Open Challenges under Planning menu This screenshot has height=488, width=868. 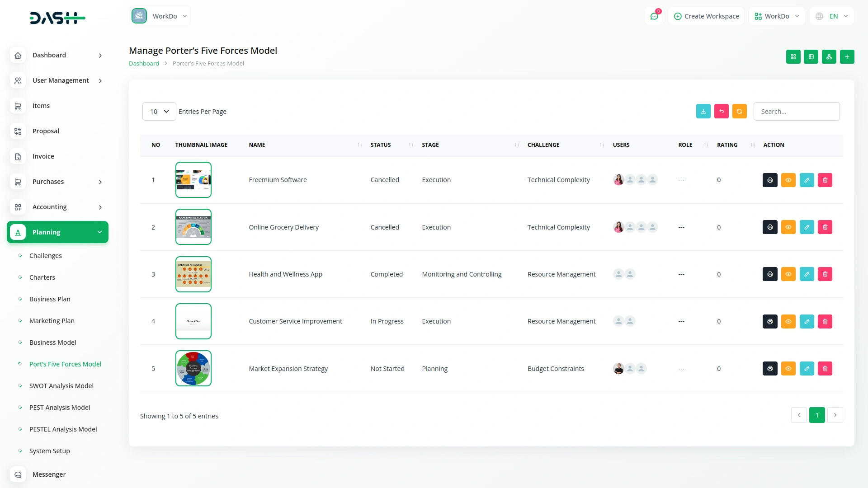[46, 255]
